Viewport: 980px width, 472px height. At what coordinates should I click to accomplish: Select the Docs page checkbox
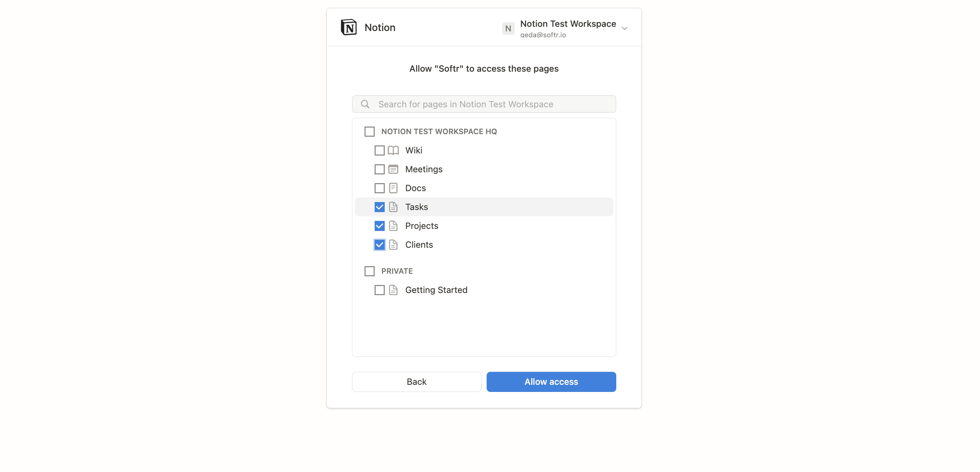click(379, 188)
